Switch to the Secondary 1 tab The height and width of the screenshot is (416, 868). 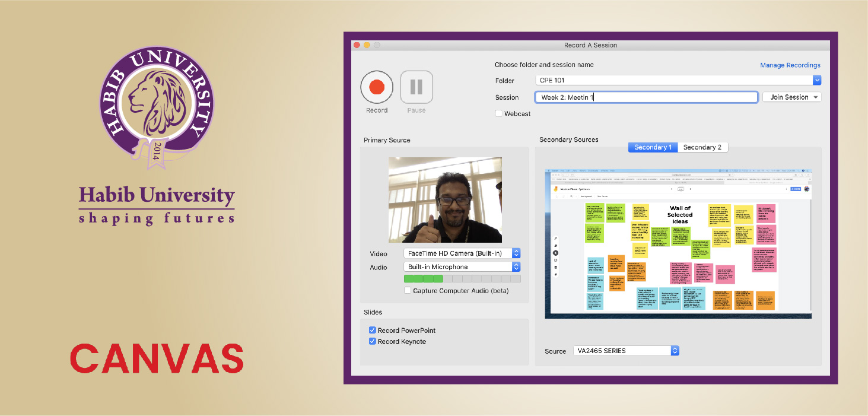(653, 147)
